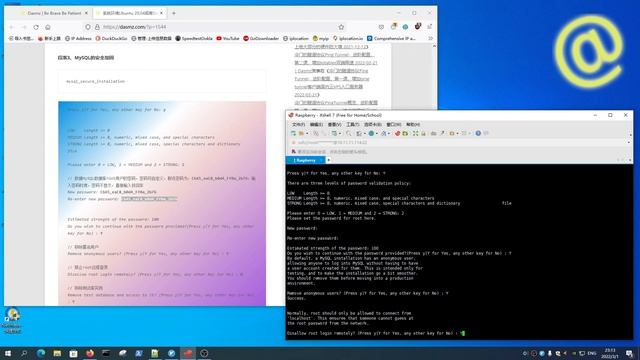Viewport: 640px width, 360px height.
Task: Launch Edge from taskbar
Action: pos(41,353)
